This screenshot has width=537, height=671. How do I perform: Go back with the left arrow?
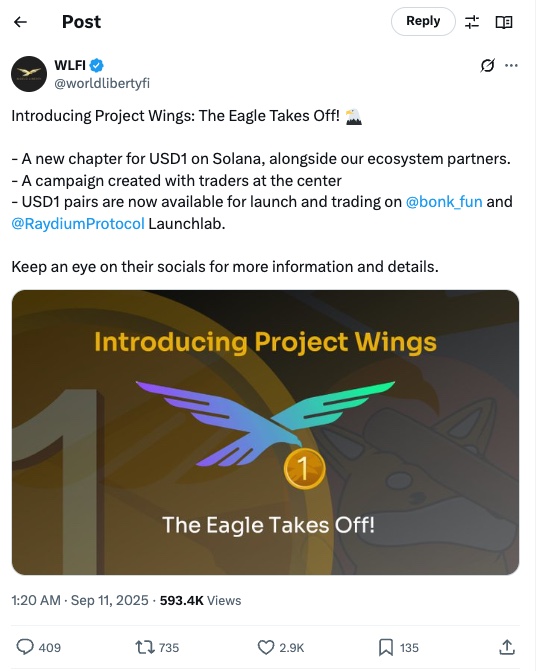[21, 22]
